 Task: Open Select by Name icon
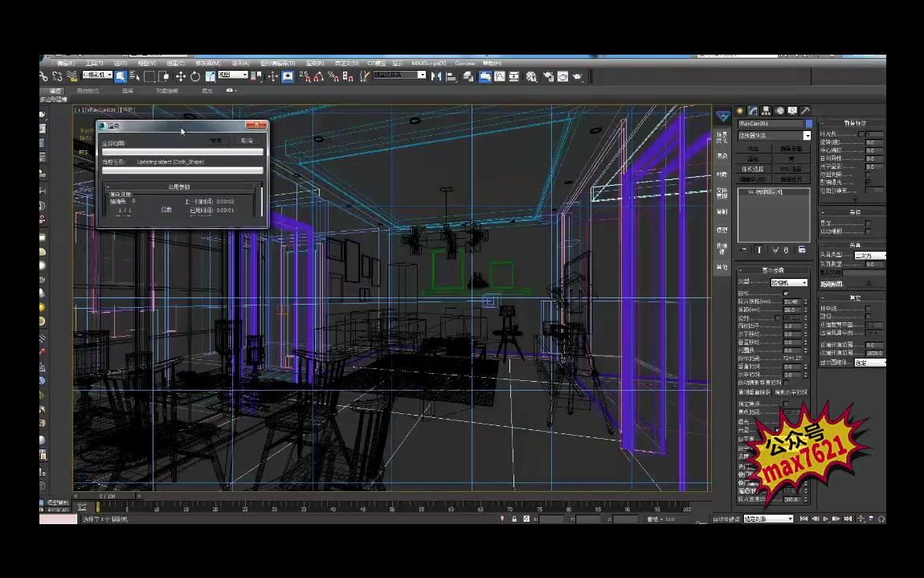click(134, 76)
